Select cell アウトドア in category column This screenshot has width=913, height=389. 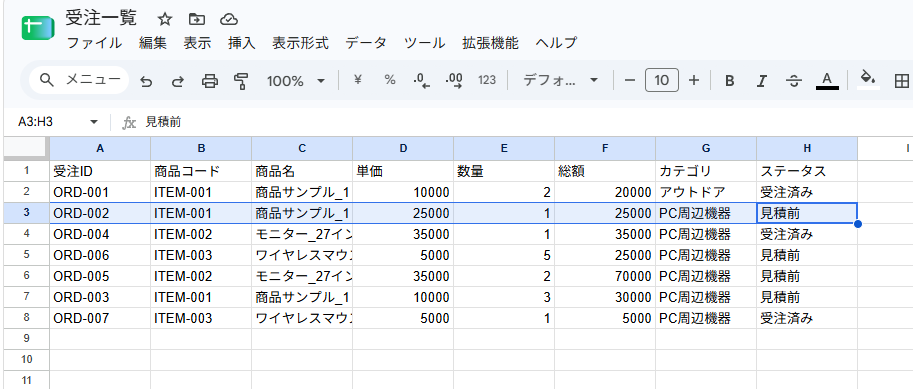(x=706, y=192)
